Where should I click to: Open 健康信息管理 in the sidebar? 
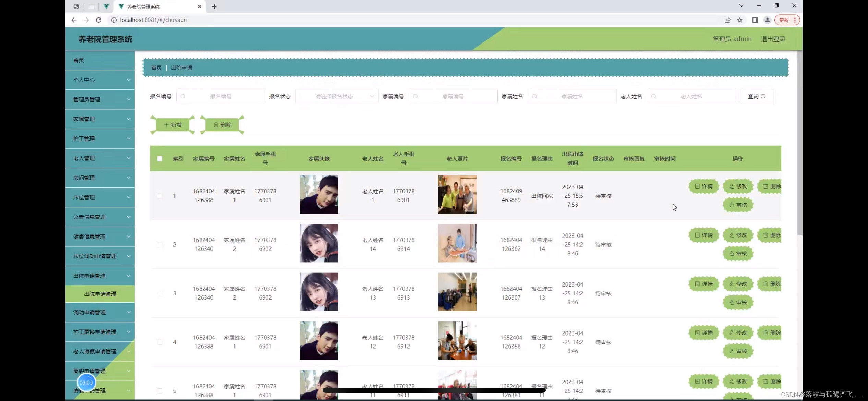[x=100, y=236]
